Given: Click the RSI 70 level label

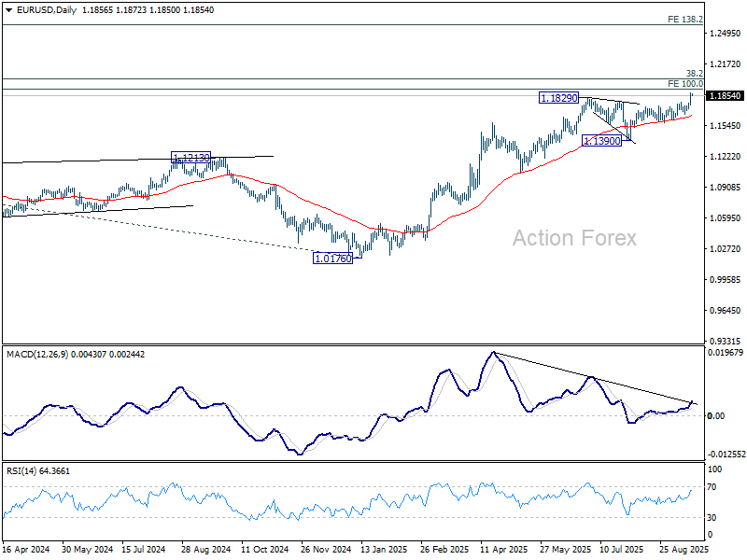Looking at the screenshot, I should coord(712,487).
